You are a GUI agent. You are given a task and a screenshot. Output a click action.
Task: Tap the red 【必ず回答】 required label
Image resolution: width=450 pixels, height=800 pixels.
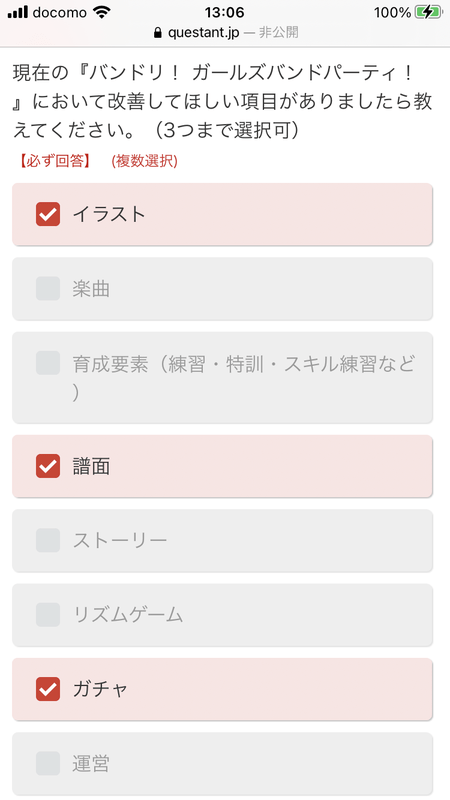55,162
